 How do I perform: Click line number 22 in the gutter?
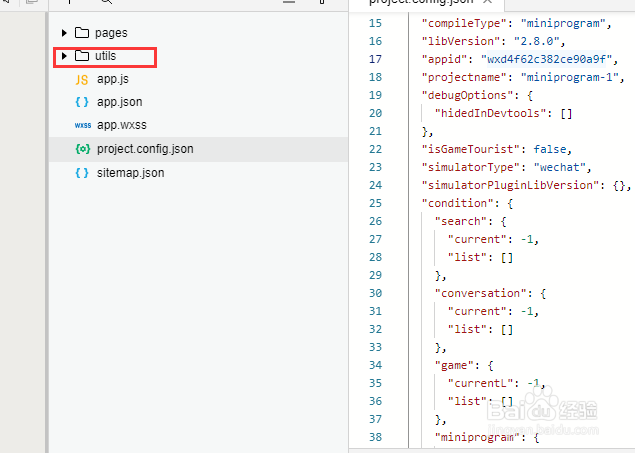pos(375,149)
